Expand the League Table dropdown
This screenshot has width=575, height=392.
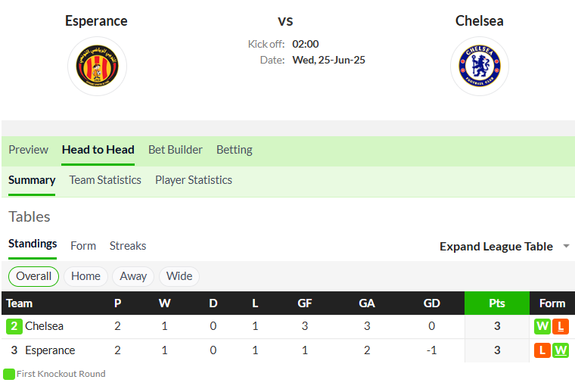(x=505, y=247)
